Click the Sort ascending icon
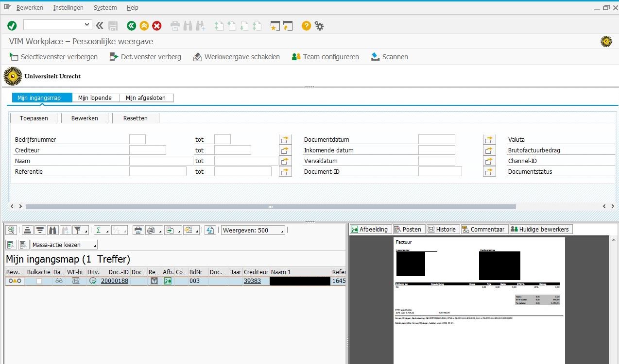The width and height of the screenshot is (619, 364). 28,230
